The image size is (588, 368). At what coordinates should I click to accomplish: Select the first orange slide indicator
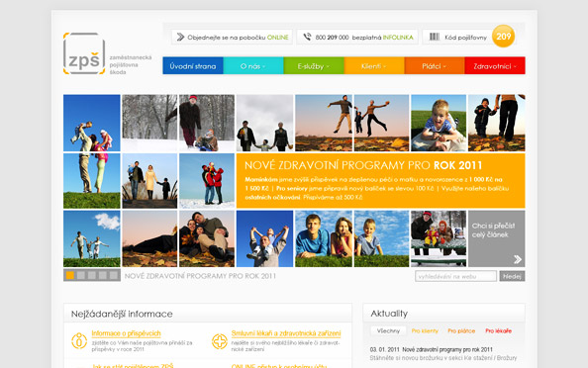click(x=70, y=275)
